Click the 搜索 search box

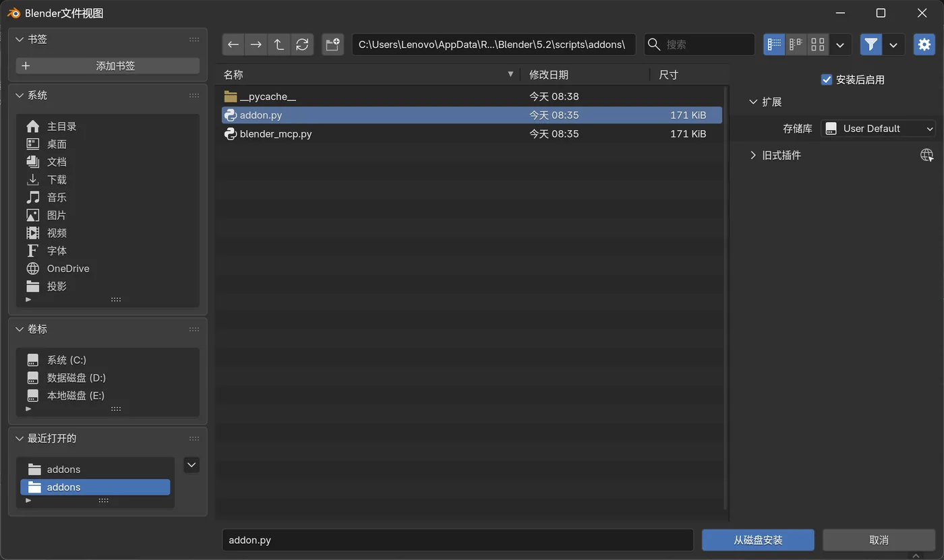699,44
